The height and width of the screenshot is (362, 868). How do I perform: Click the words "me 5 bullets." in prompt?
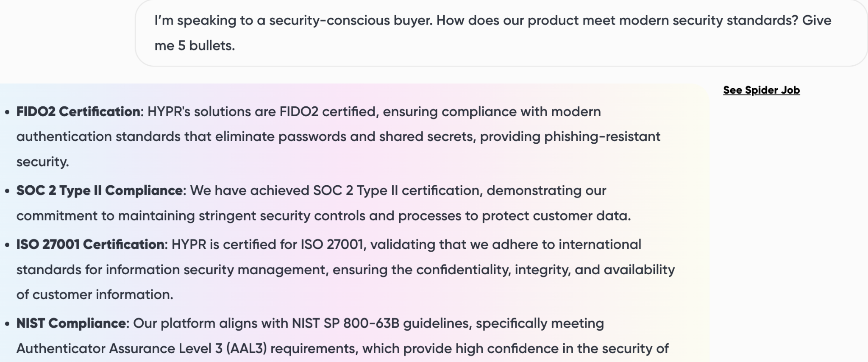pos(195,45)
